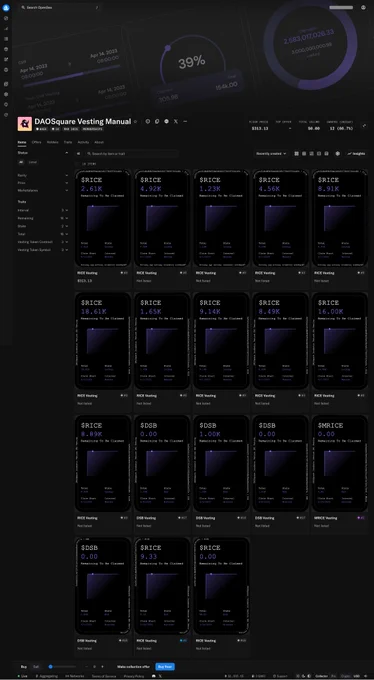The height and width of the screenshot is (680, 374).
Task: Expand the collection banner using the corner arrow icon
Action: click(x=364, y=125)
